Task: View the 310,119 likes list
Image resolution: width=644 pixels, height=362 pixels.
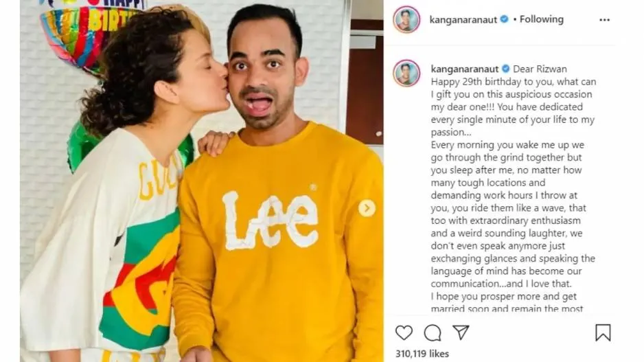Action: (422, 353)
